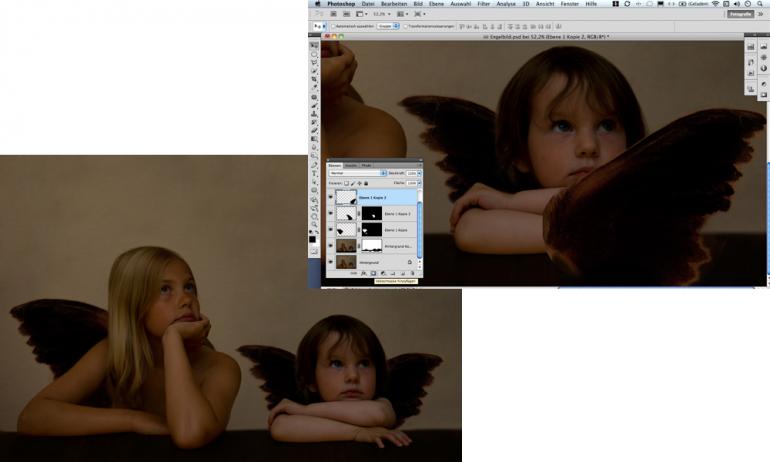770x462 pixels.
Task: Open the Histogram panel icon in the dock
Action: click(x=763, y=46)
